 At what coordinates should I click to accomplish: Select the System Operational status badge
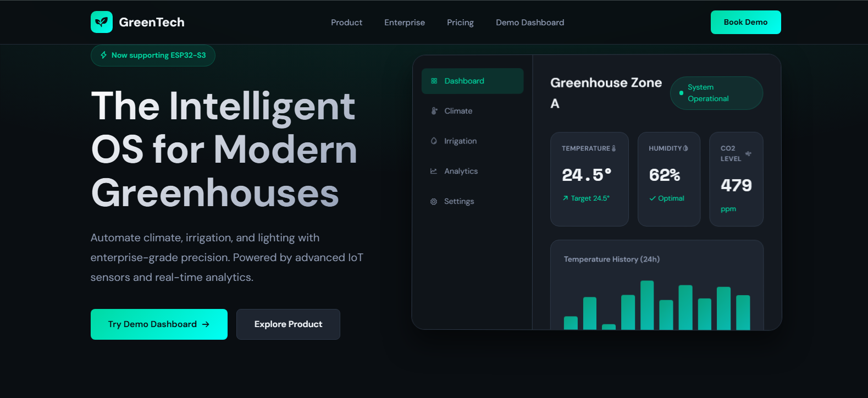pyautogui.click(x=716, y=93)
